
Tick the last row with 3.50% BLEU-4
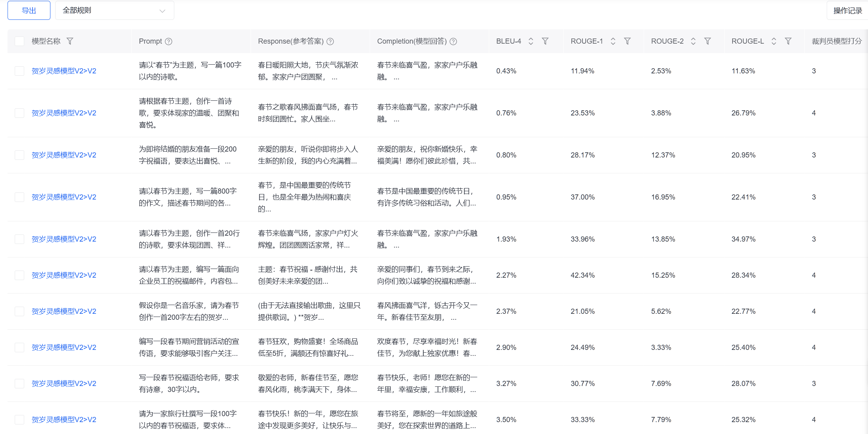point(19,420)
